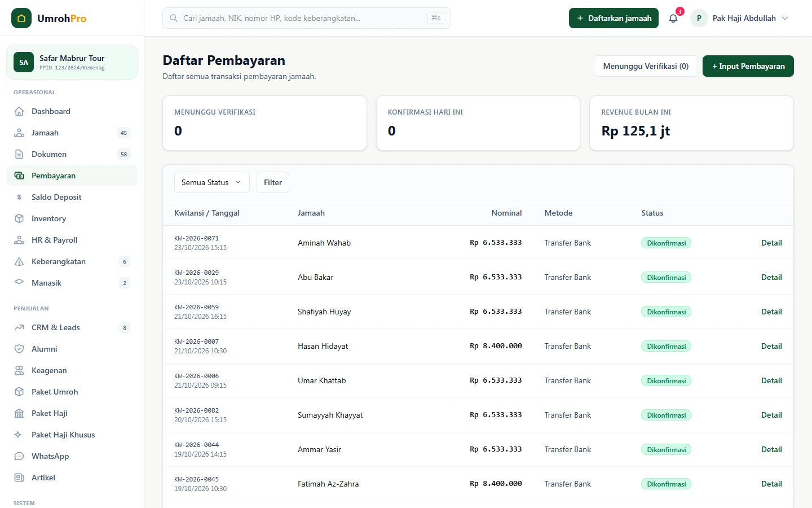Viewport: 812px width, 508px height.
Task: Click the P user avatar
Action: coord(699,18)
